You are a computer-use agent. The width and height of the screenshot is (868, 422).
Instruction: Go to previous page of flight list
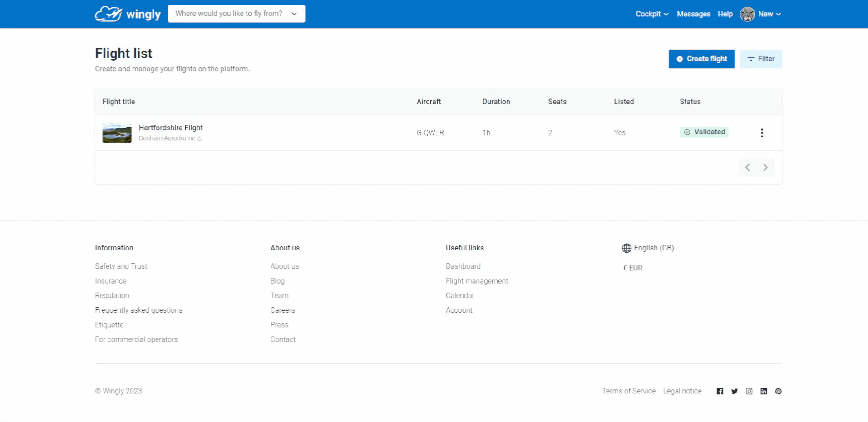click(x=747, y=167)
